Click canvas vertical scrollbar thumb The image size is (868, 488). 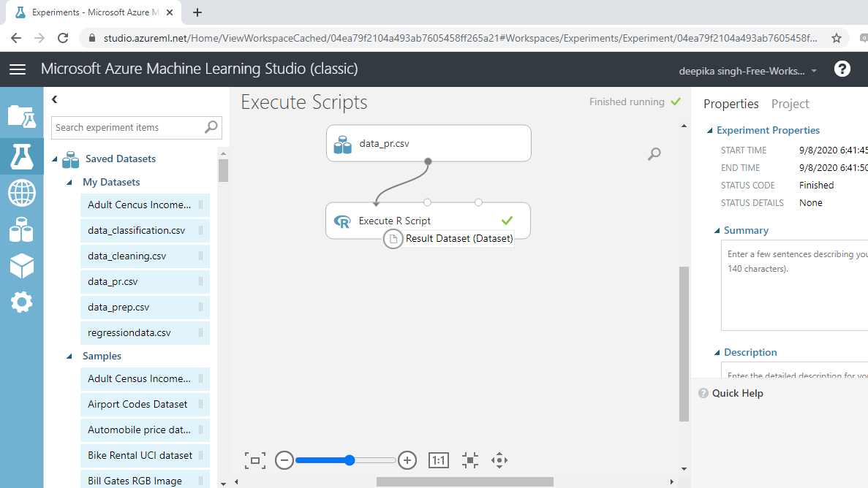click(x=684, y=344)
